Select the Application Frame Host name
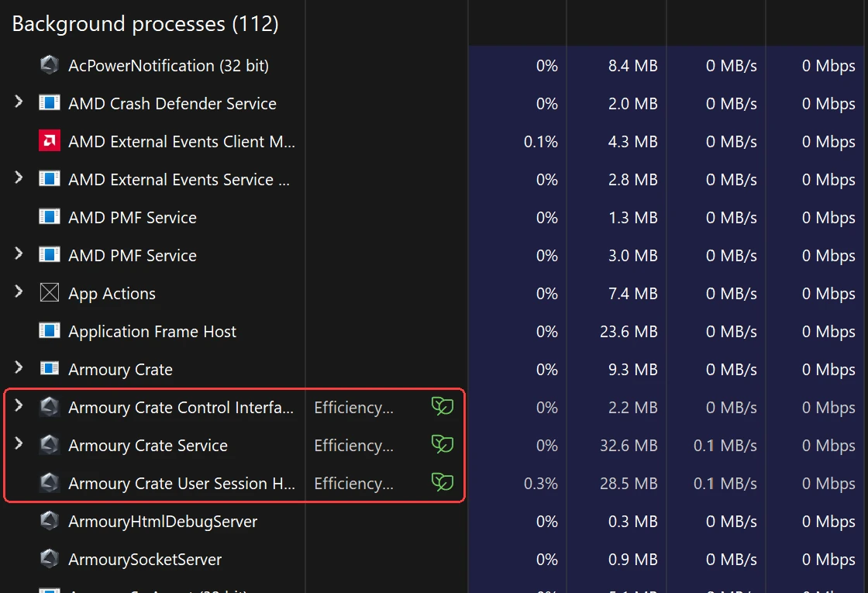Screen dimensions: 868x593 pyautogui.click(x=152, y=332)
